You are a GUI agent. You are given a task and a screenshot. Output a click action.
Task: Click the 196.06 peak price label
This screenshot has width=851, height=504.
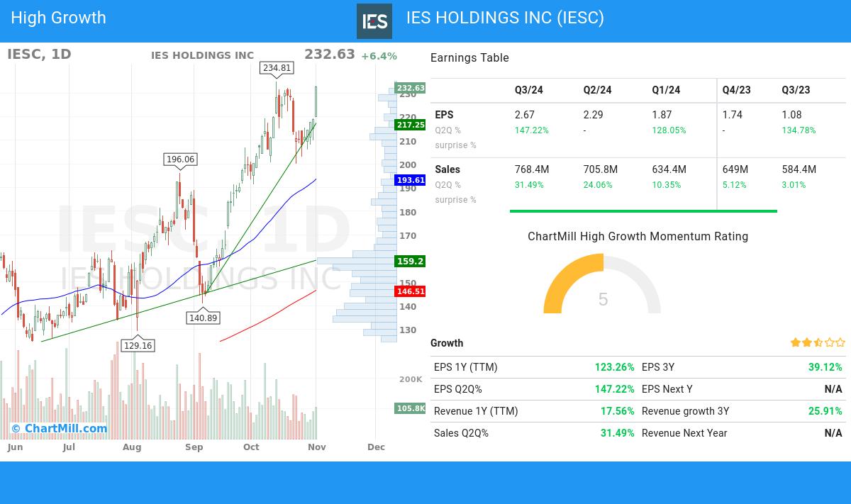180,159
